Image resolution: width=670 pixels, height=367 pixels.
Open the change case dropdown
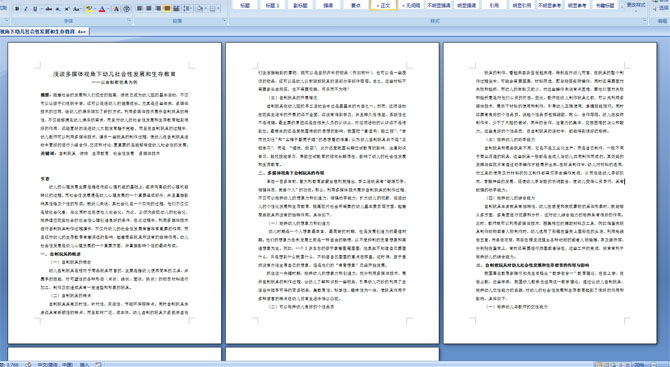[x=77, y=9]
